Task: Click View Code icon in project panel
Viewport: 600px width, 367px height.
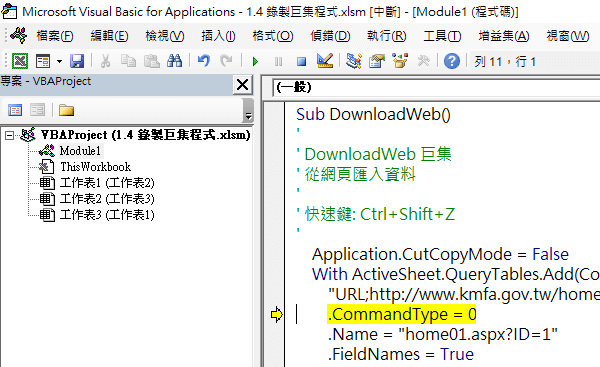Action: [x=15, y=110]
